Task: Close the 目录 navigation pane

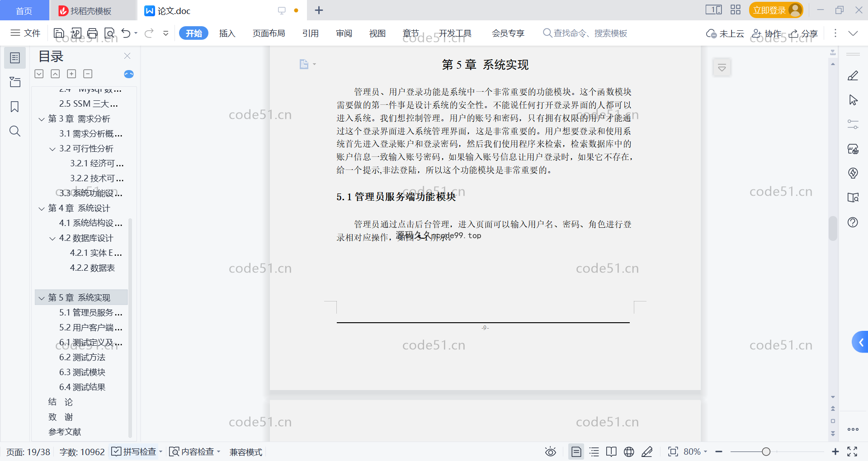Action: (127, 56)
